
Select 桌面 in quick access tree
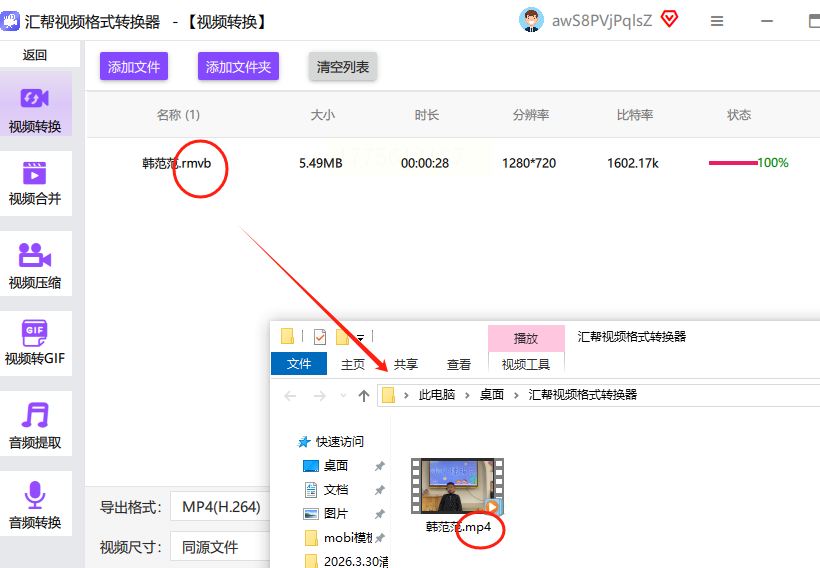tap(335, 466)
